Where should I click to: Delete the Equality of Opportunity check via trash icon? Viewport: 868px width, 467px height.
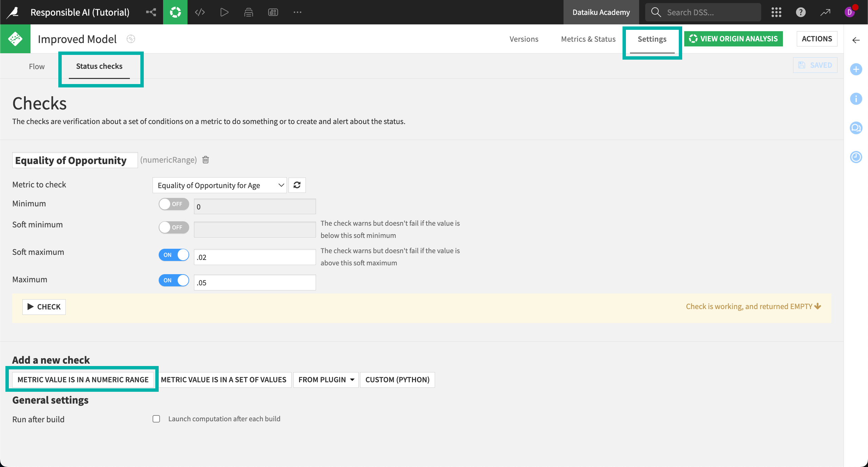(205, 160)
